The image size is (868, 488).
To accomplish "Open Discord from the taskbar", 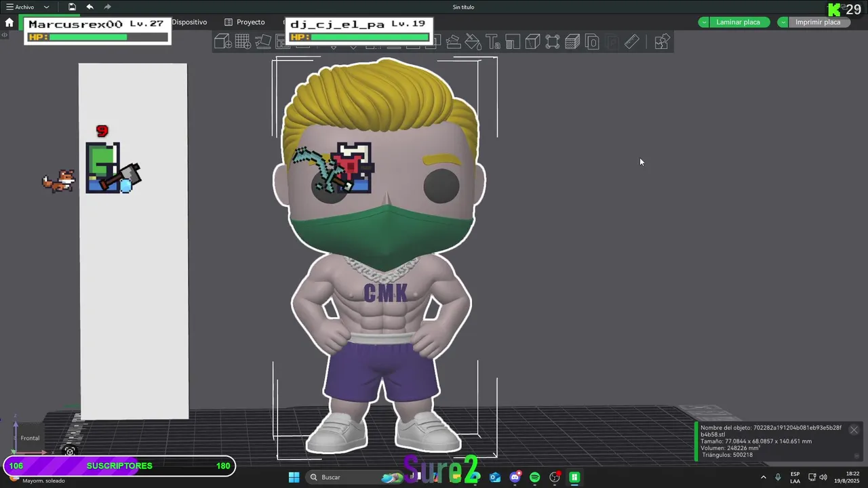I will (x=515, y=477).
